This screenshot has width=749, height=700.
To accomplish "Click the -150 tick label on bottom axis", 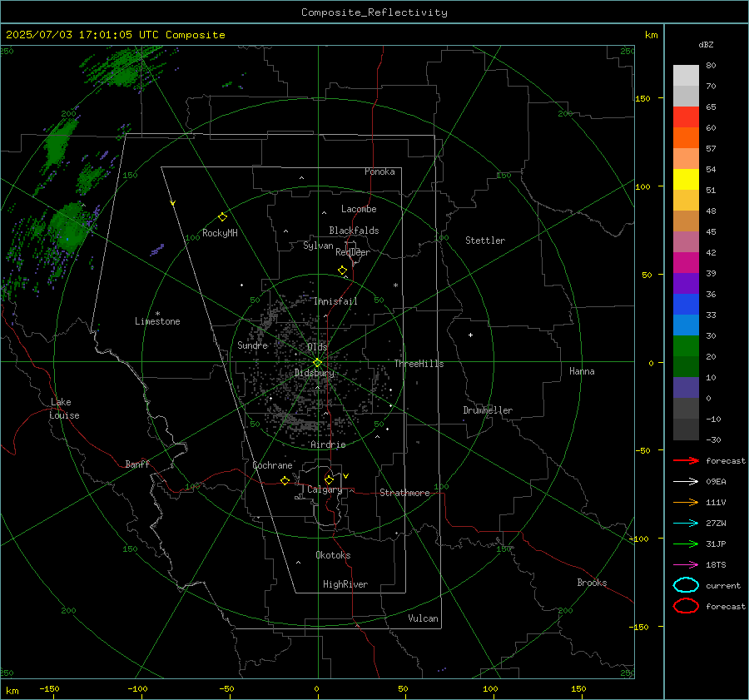I will [x=49, y=688].
